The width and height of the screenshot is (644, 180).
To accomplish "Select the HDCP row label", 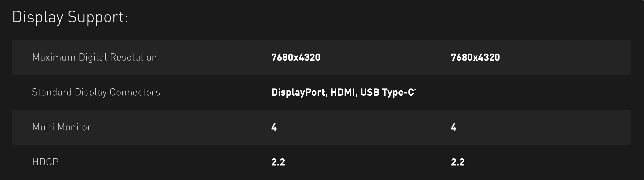I will 45,162.
